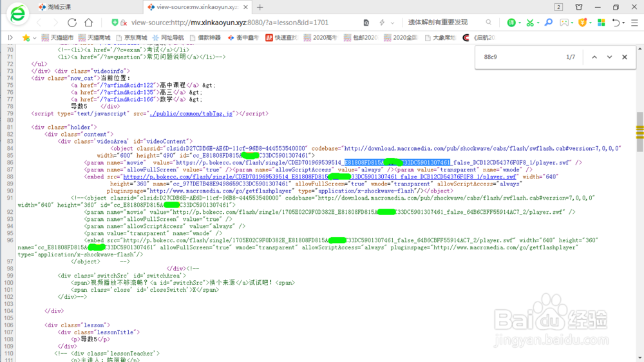This screenshot has height=362, width=644.
Task: Go back to the previous page
Action: pos(39,23)
